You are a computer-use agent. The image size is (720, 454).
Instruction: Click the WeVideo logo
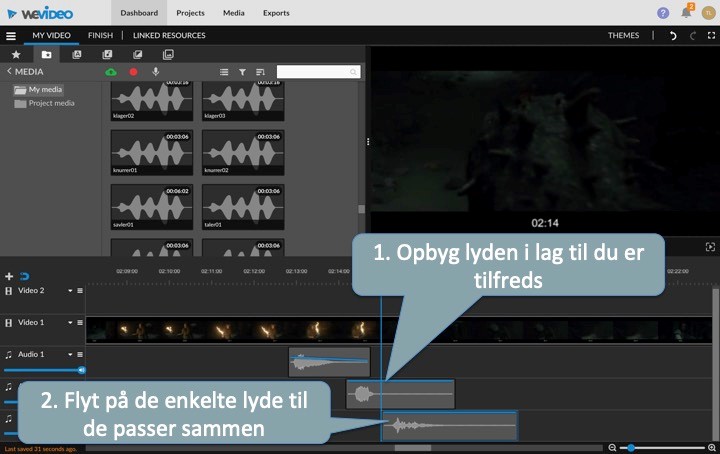(x=40, y=13)
